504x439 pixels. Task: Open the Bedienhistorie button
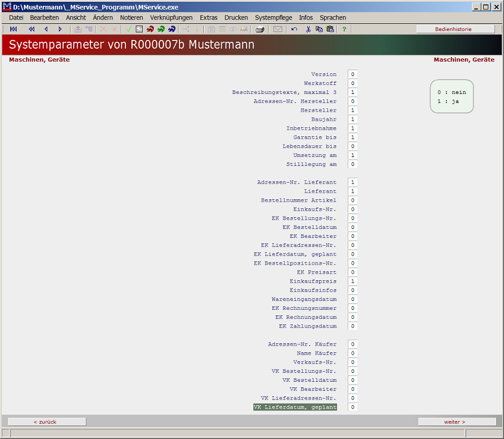455,29
